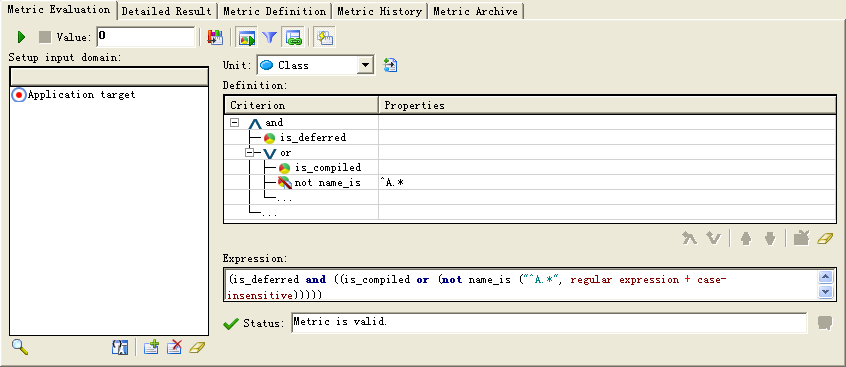Select the Metric Archive tab

(x=475, y=11)
